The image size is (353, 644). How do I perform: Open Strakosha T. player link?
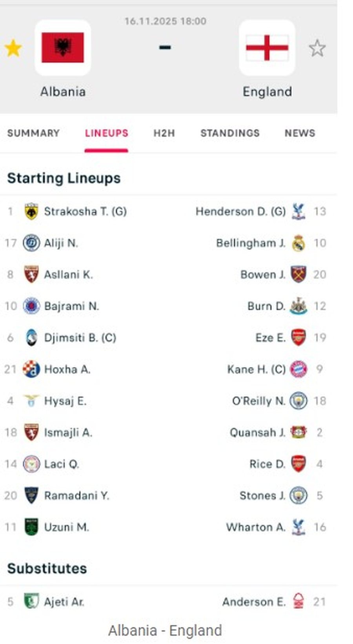tap(85, 212)
